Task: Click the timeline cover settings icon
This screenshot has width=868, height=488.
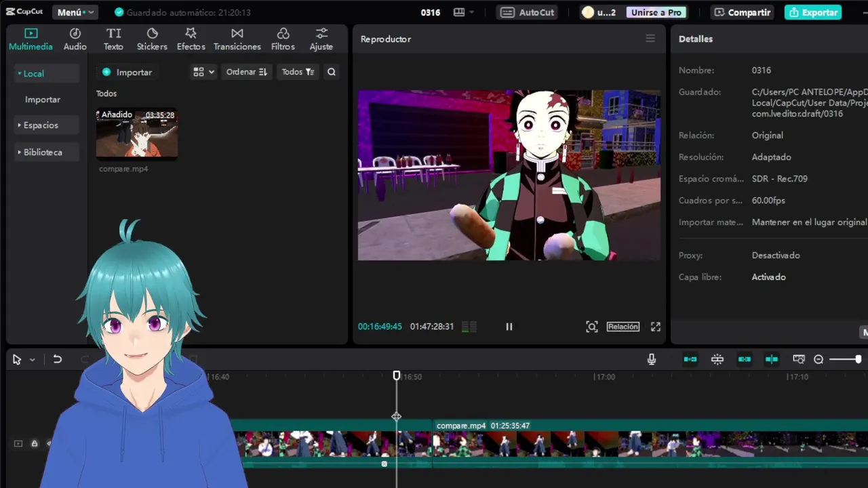Action: pos(799,359)
